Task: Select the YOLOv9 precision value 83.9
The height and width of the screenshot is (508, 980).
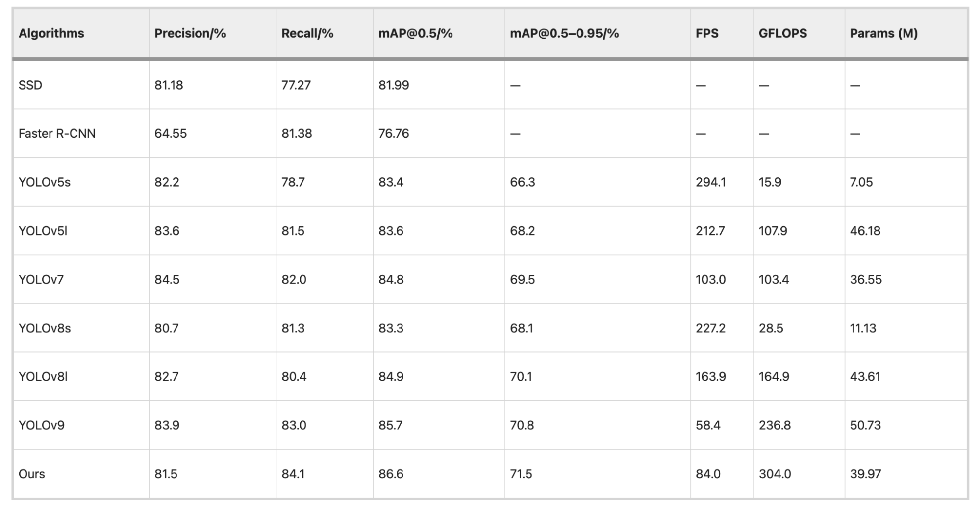Action: tap(167, 425)
